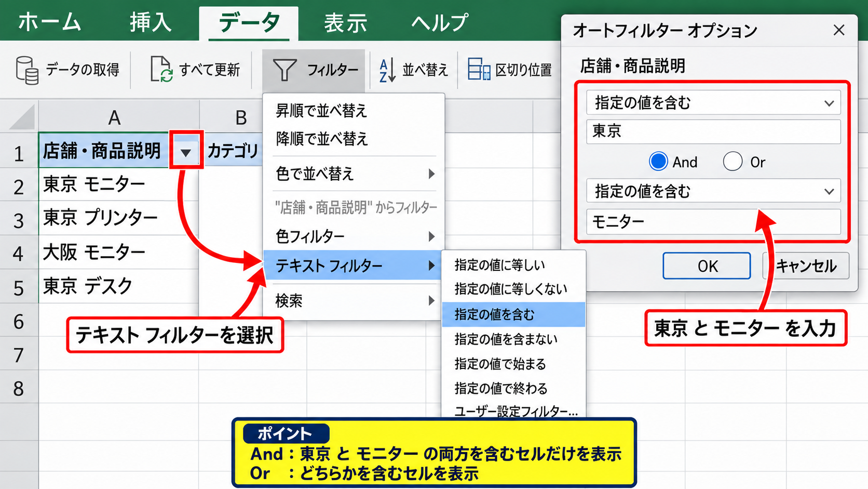
Task: Click the 区切り位置 text-to-columns icon
Action: click(x=479, y=69)
